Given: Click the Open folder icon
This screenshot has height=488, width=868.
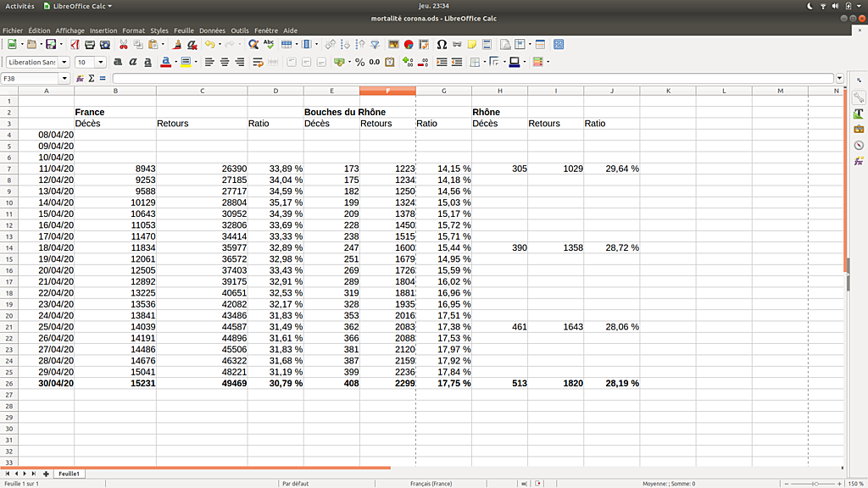Looking at the screenshot, I should pyautogui.click(x=31, y=44).
